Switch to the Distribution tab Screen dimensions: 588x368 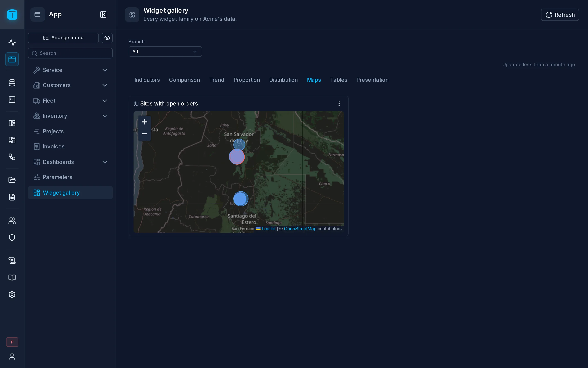point(283,80)
